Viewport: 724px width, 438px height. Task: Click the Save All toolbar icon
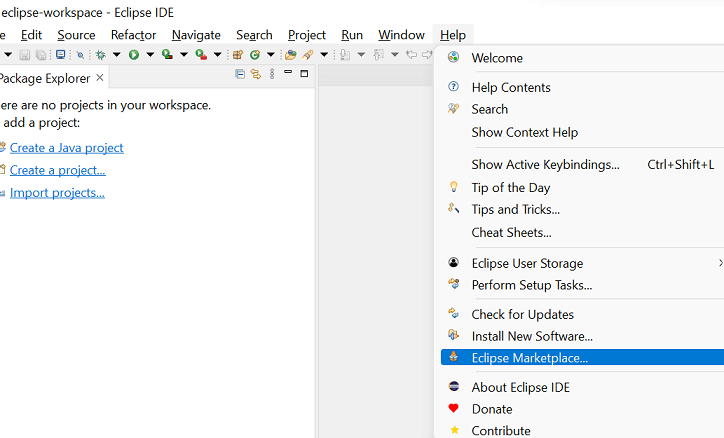[x=41, y=55]
